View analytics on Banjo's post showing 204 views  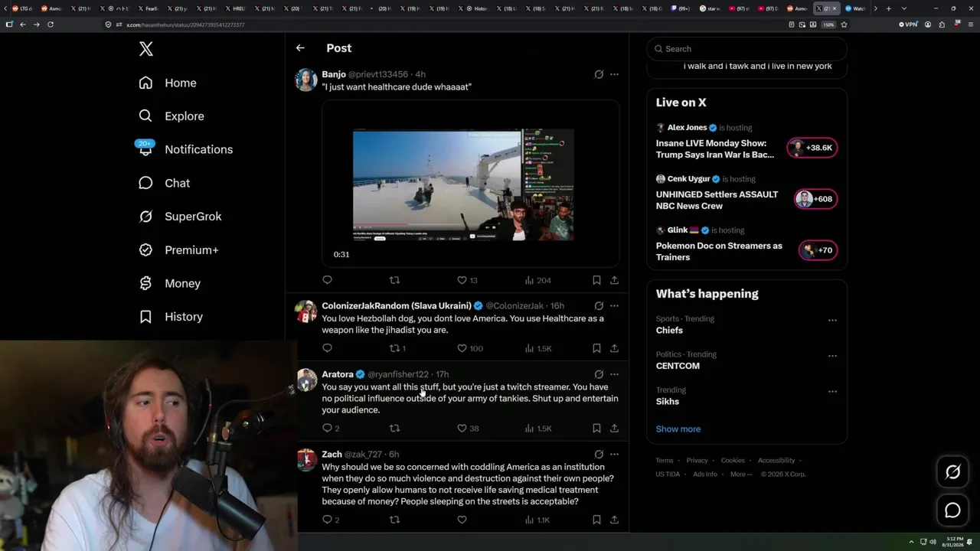coord(537,280)
